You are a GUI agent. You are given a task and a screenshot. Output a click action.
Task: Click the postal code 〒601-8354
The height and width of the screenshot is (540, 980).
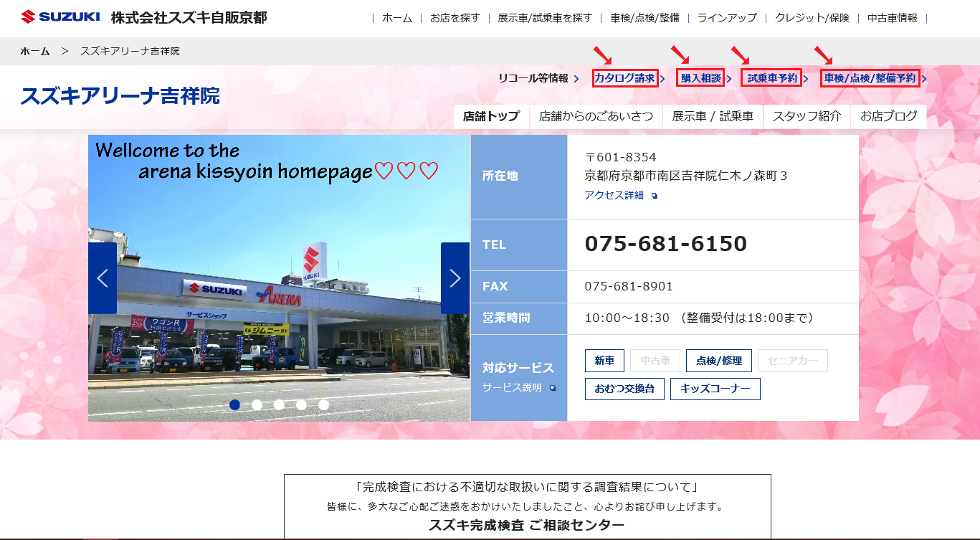coord(620,157)
